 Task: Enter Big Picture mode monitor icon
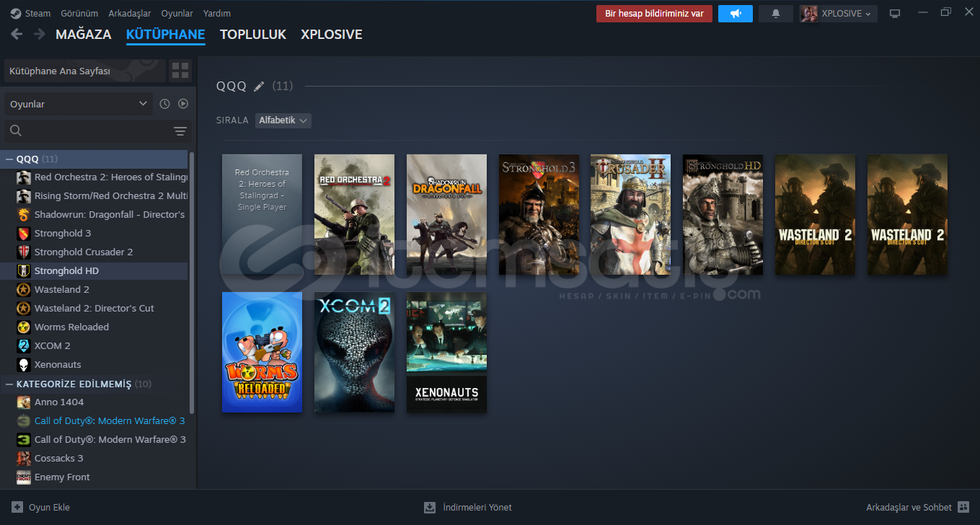point(895,14)
